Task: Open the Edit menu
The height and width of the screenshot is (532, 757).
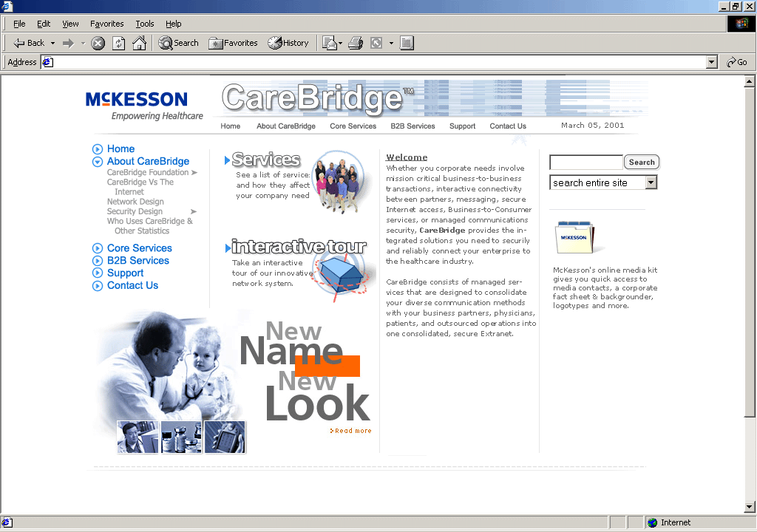Action: point(44,24)
